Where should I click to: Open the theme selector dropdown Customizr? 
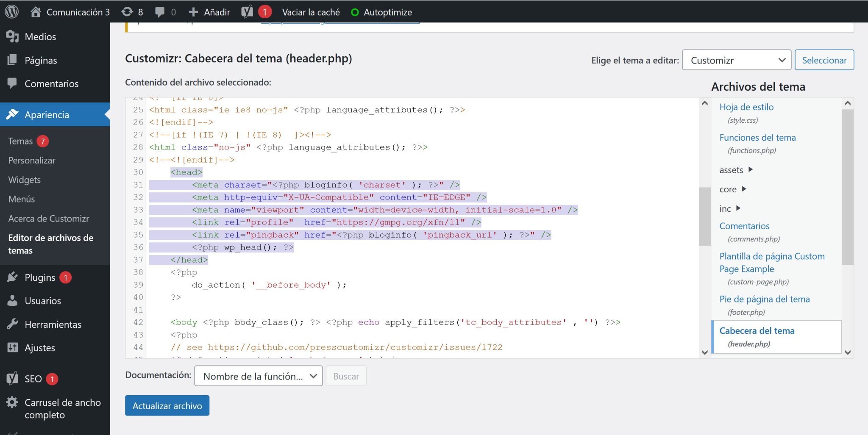pyautogui.click(x=737, y=60)
